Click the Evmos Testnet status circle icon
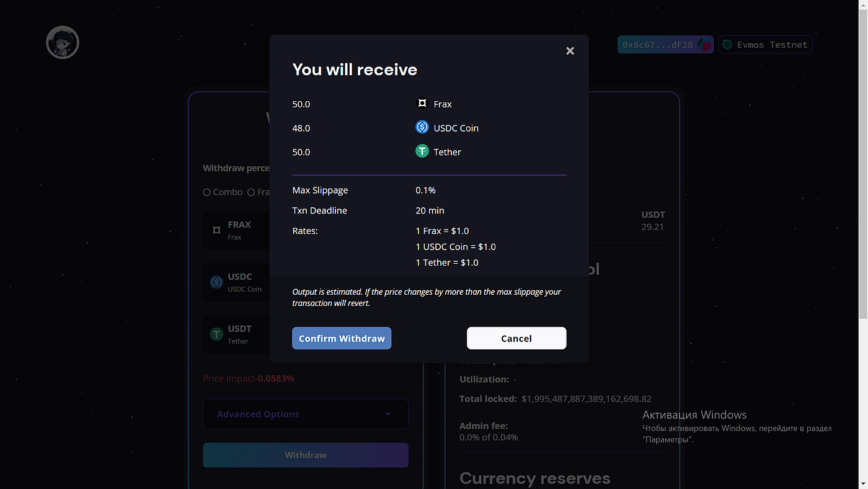 [727, 45]
